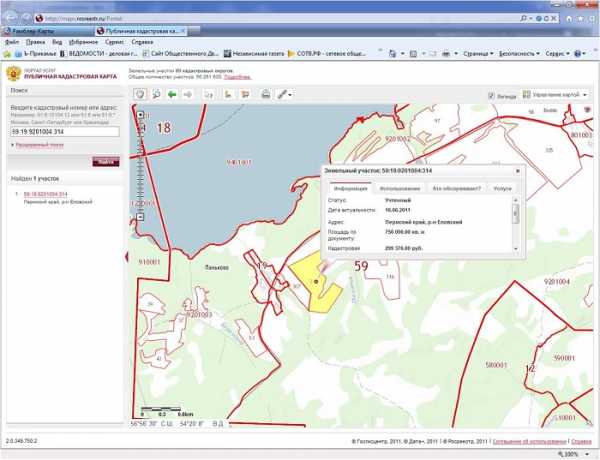The image size is (600, 460).
Task: Open the Избранное menu
Action: 83,42
